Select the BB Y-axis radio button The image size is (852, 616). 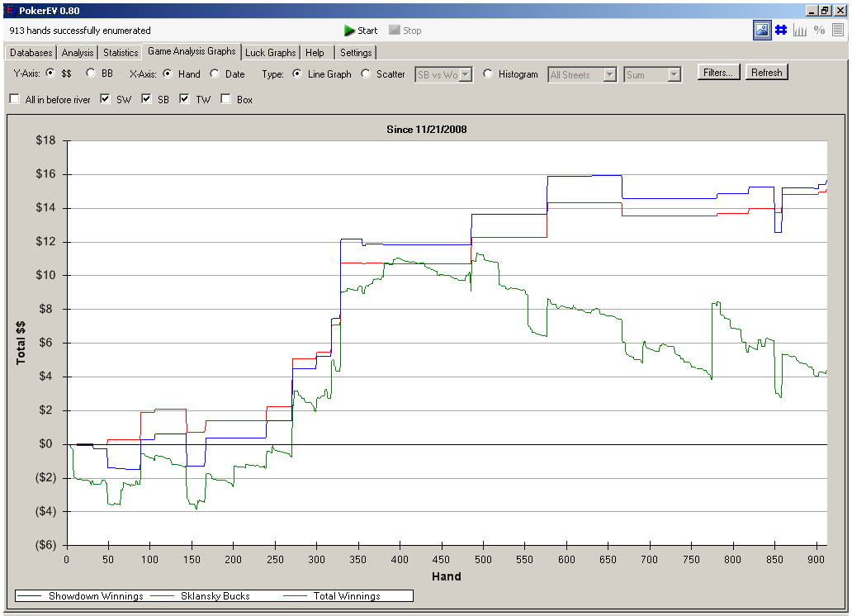[91, 73]
